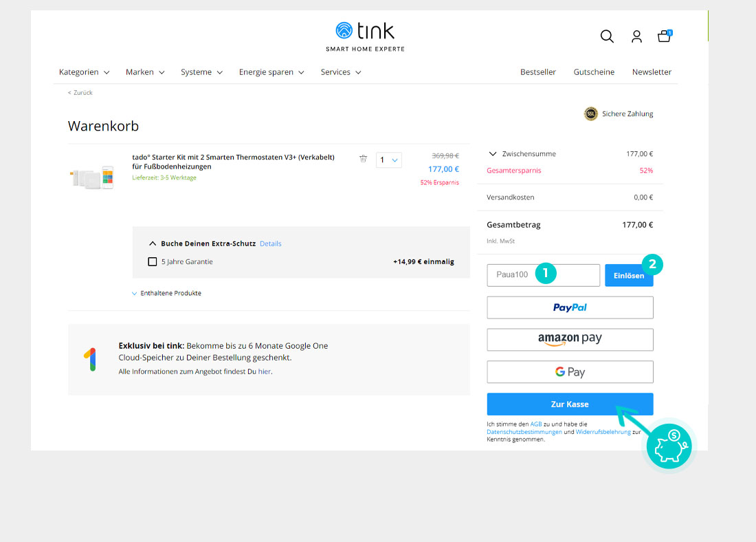756x542 pixels.
Task: Click the SSL secure payment badge
Action: click(590, 114)
